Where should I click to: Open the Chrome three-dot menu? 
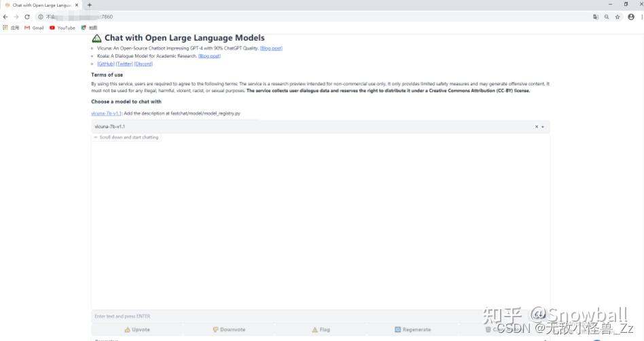click(x=641, y=17)
